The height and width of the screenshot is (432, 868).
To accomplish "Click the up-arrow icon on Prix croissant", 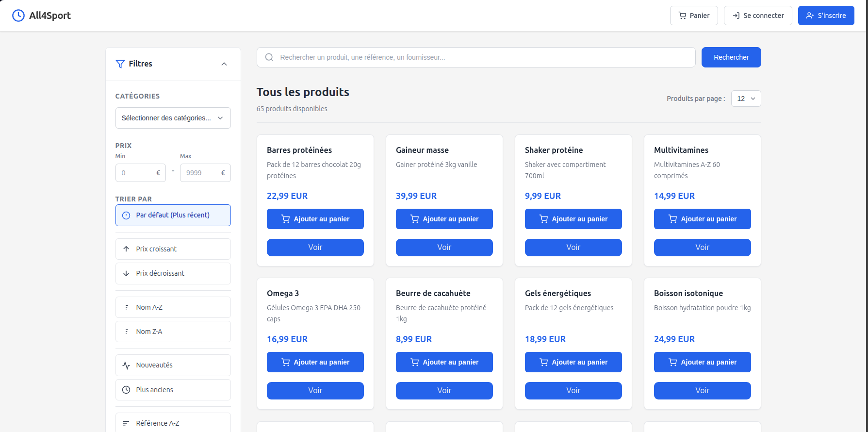I will [126, 249].
